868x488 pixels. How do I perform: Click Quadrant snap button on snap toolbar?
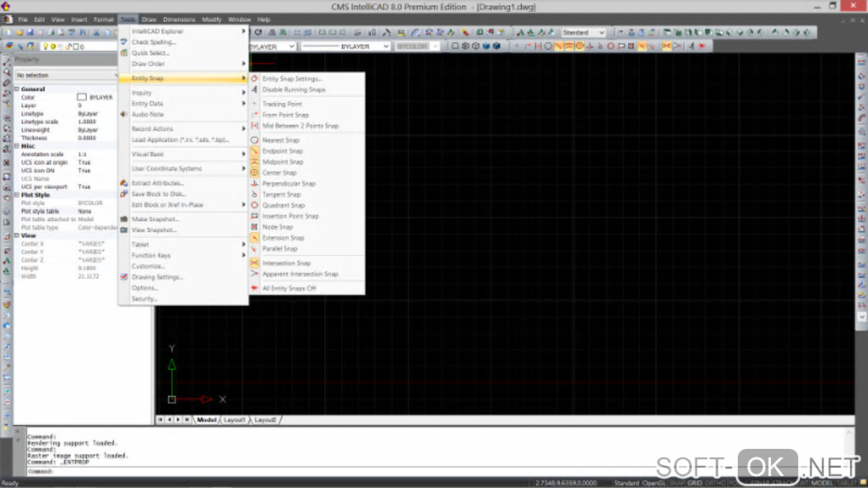coord(611,47)
